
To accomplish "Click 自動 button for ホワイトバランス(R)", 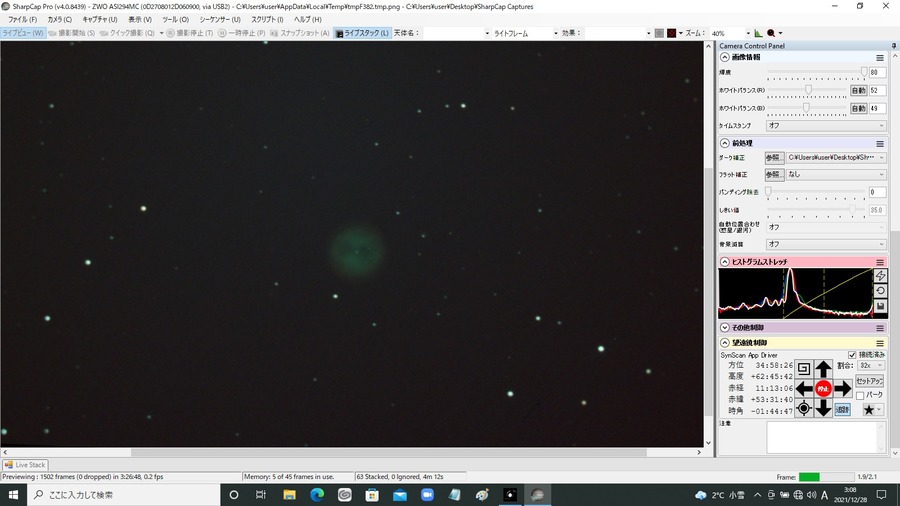I will pos(858,91).
